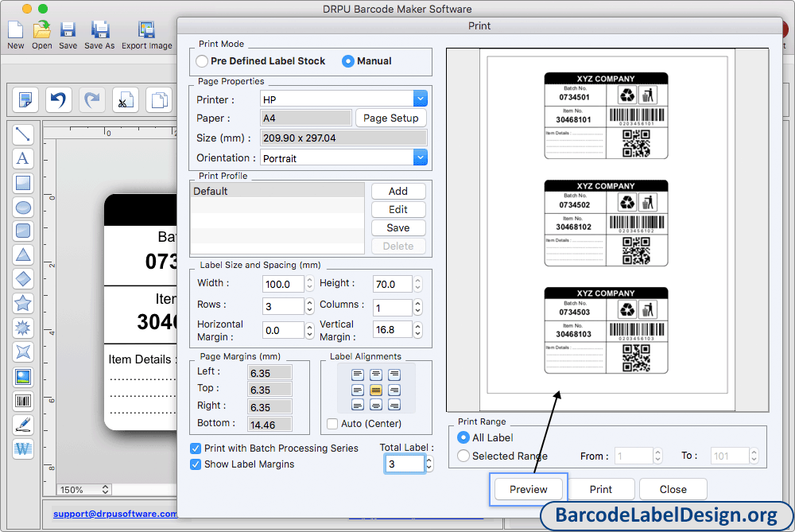This screenshot has width=795, height=532.
Task: Click the Width stepper arrows
Action: click(x=310, y=284)
